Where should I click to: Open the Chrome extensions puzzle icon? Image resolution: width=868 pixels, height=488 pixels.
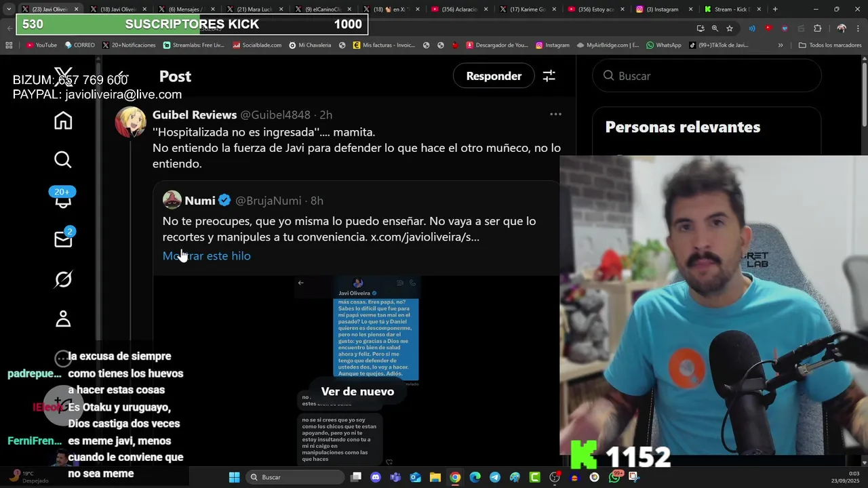coord(817,28)
